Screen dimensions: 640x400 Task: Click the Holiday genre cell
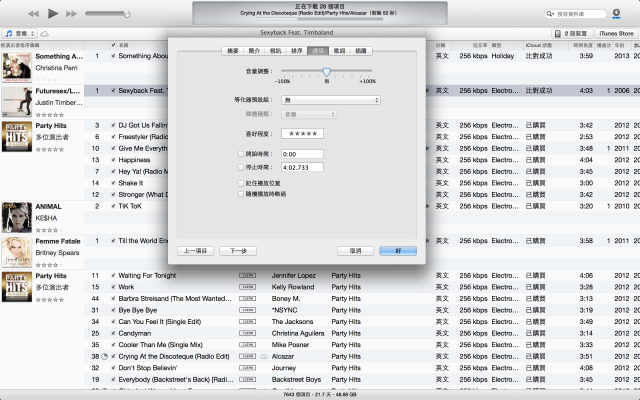(502, 56)
